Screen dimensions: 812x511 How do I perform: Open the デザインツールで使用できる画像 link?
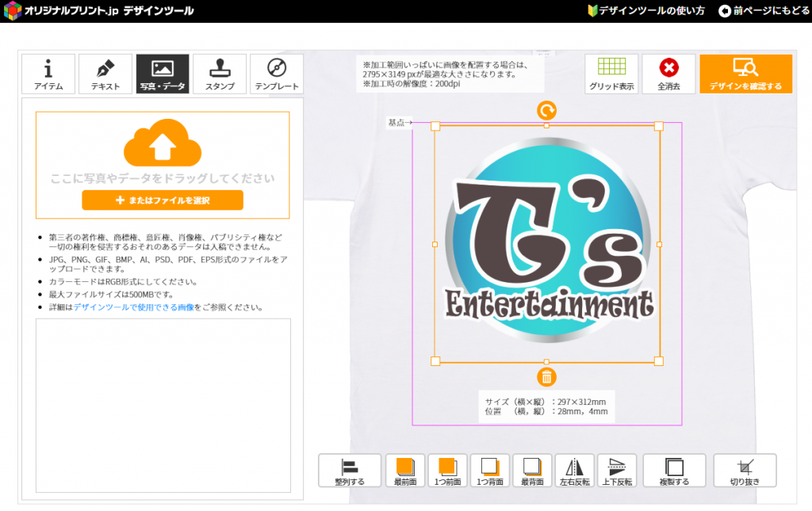click(133, 307)
